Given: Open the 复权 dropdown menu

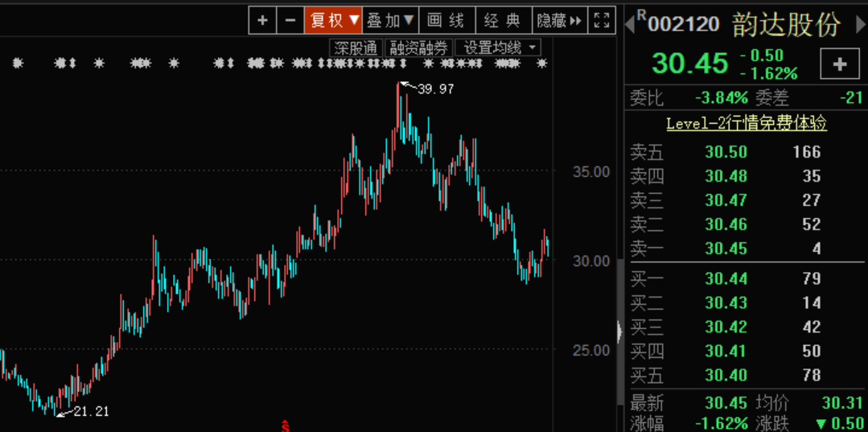Looking at the screenshot, I should click(333, 20).
